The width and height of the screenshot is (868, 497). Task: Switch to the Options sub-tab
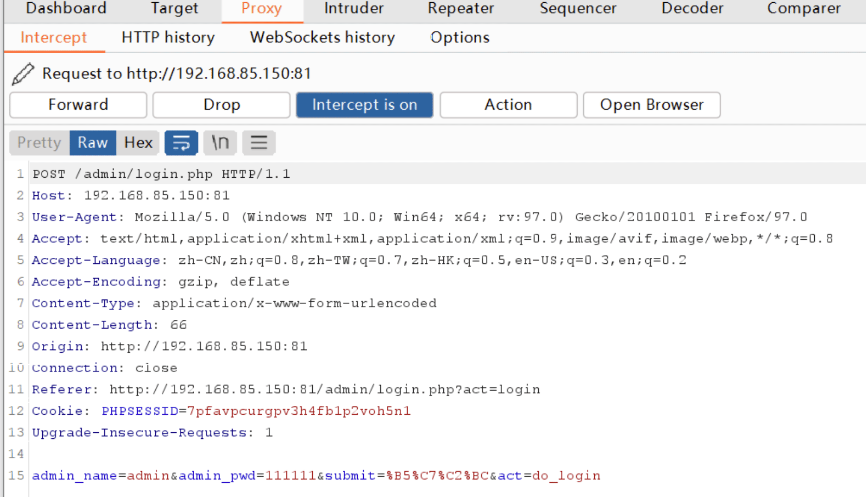click(460, 37)
